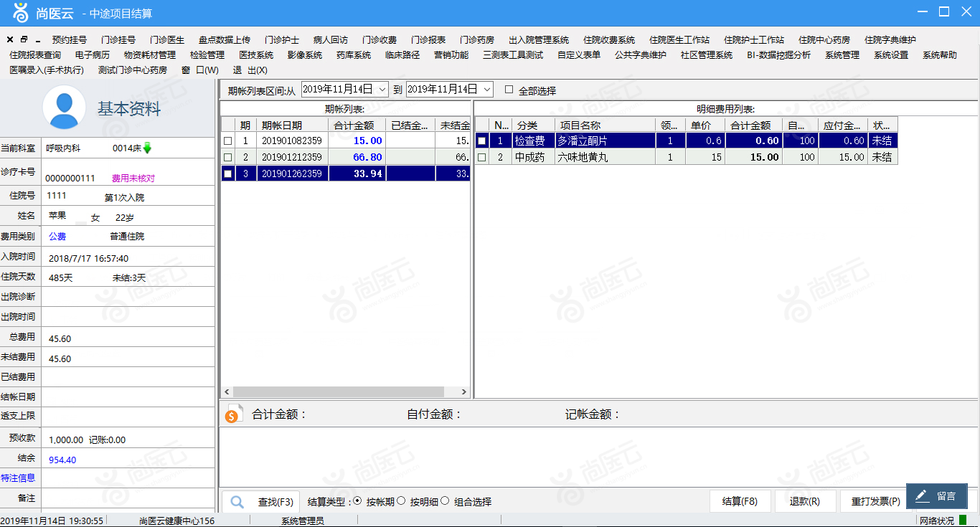This screenshot has height=527, width=980.
Task: Click 网络状况 in the status bar
Action: pos(937,521)
